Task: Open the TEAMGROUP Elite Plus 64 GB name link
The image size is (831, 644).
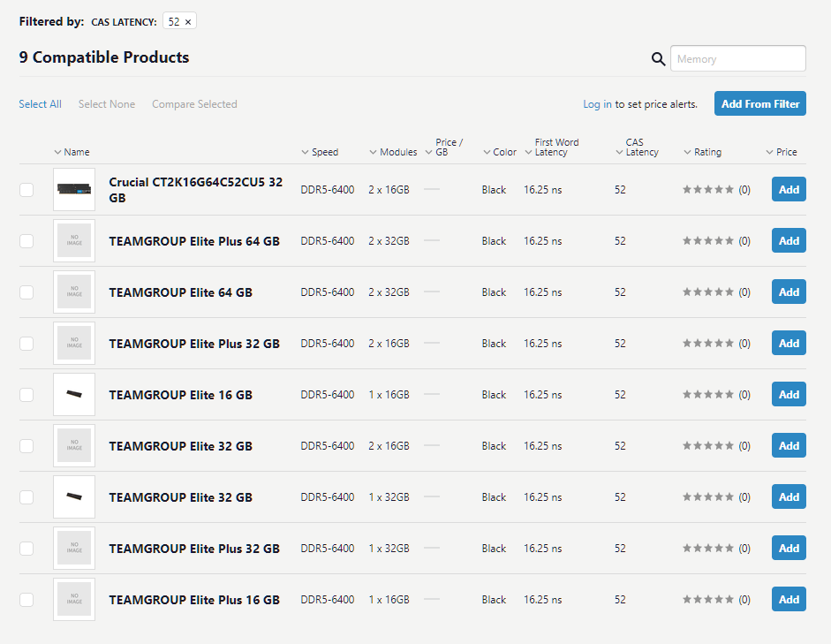Action: pos(194,241)
